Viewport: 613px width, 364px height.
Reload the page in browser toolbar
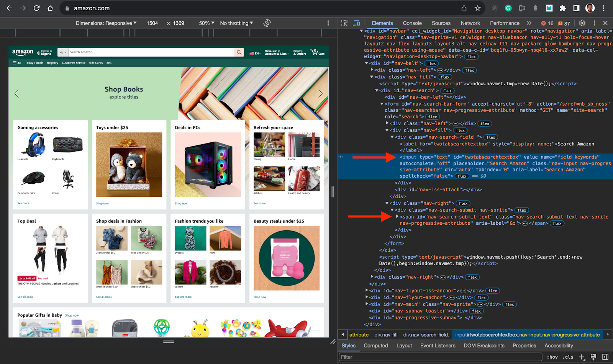[37, 8]
